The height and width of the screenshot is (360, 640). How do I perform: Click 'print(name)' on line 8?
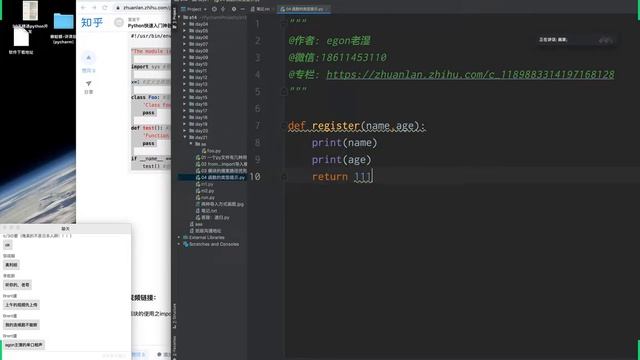[344, 143]
